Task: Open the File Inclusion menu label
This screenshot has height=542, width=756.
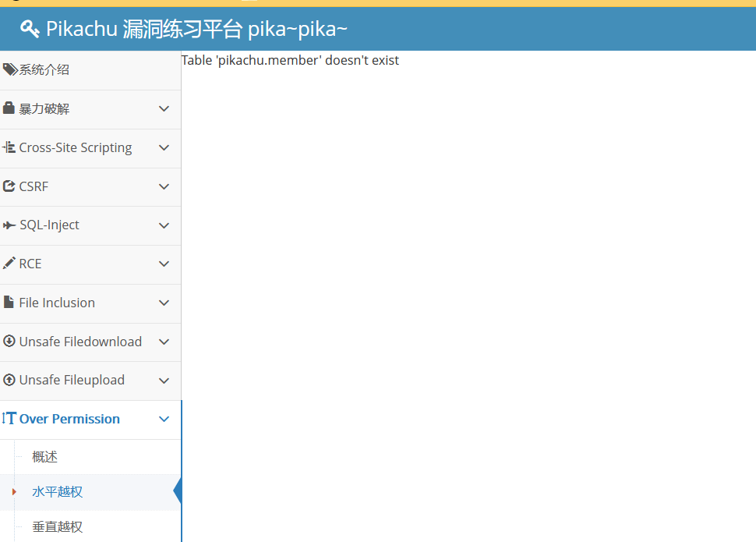Action: [x=57, y=303]
